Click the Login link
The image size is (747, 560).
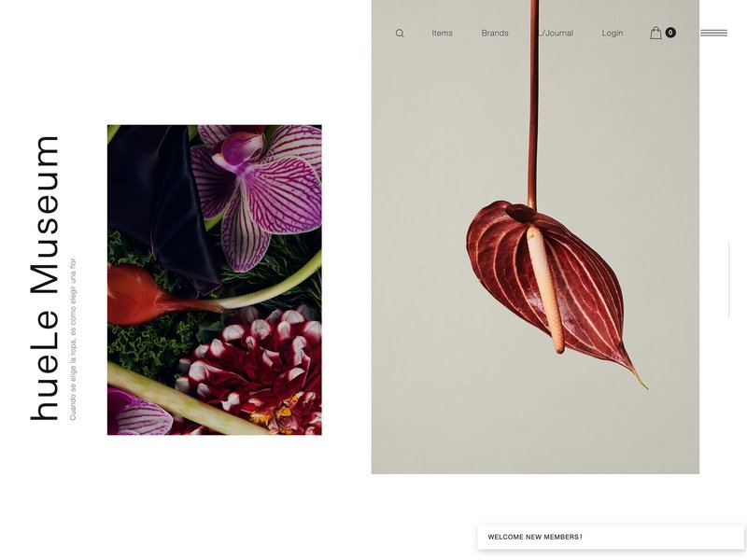tap(613, 34)
